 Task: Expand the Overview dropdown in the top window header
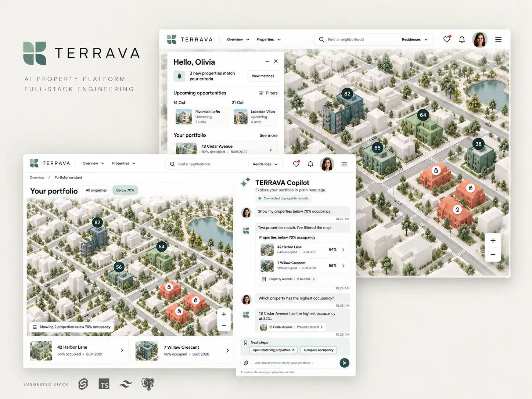[238, 40]
